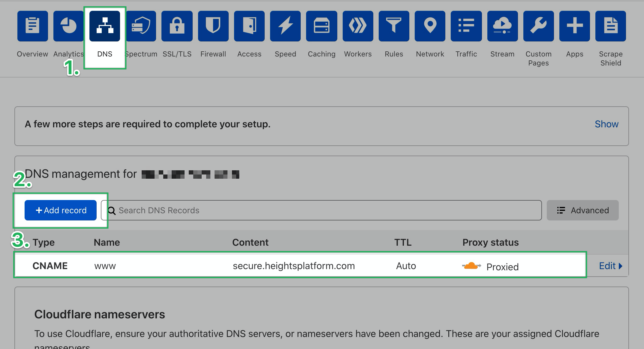The height and width of the screenshot is (349, 644).
Task: Click the search magnifier icon
Action: [112, 211]
